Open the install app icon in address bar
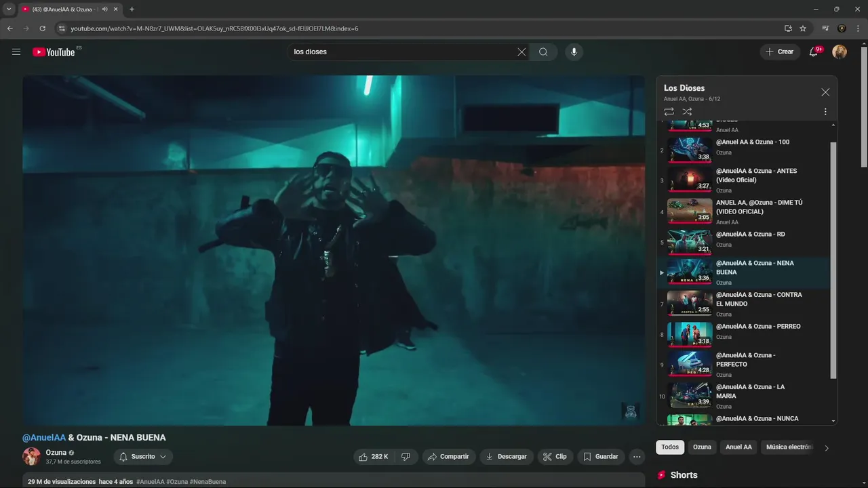Viewport: 868px width, 488px height. click(788, 28)
